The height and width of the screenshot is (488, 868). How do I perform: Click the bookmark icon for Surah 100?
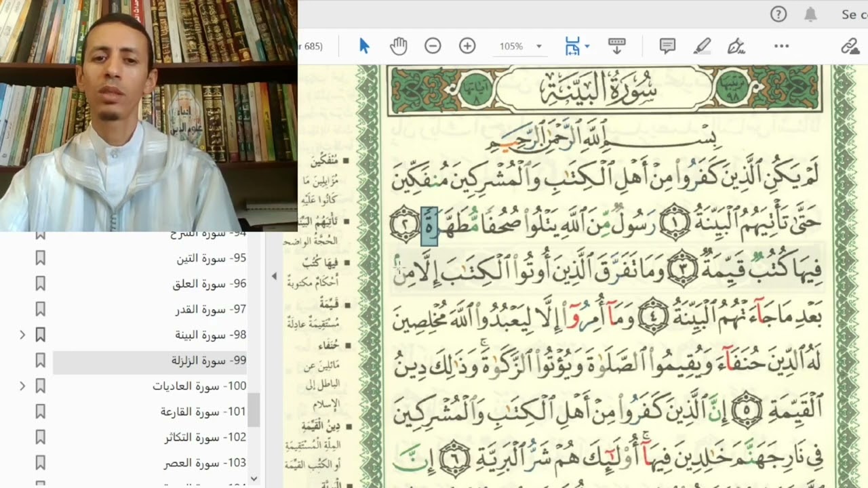click(40, 386)
